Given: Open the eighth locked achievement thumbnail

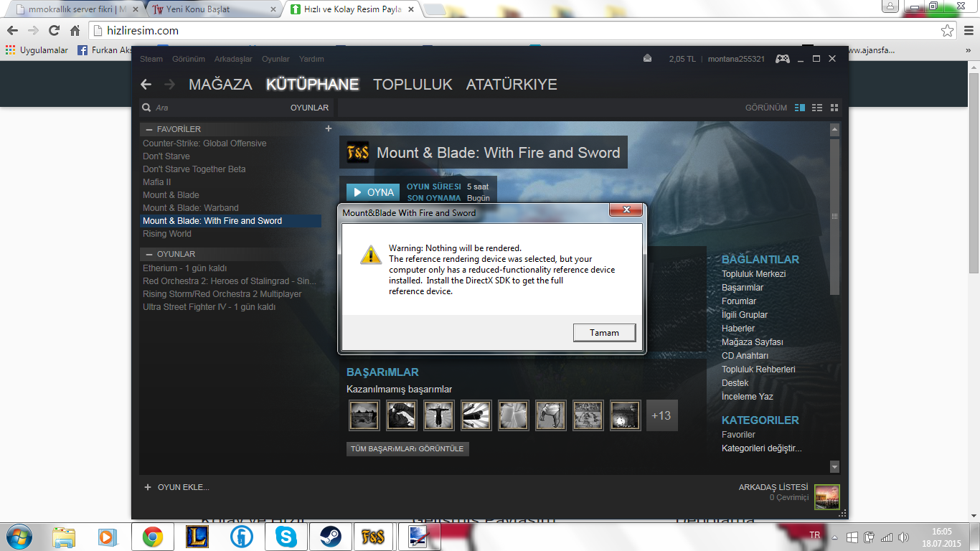Looking at the screenshot, I should (x=625, y=415).
